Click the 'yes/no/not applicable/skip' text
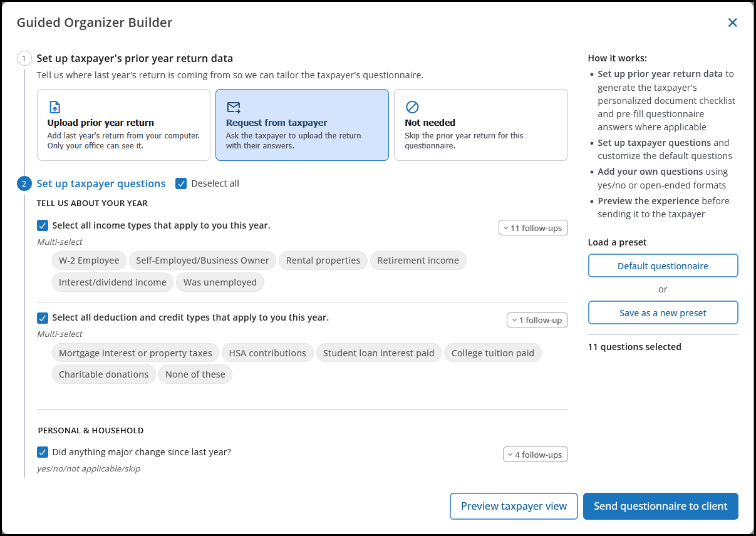 [x=89, y=468]
